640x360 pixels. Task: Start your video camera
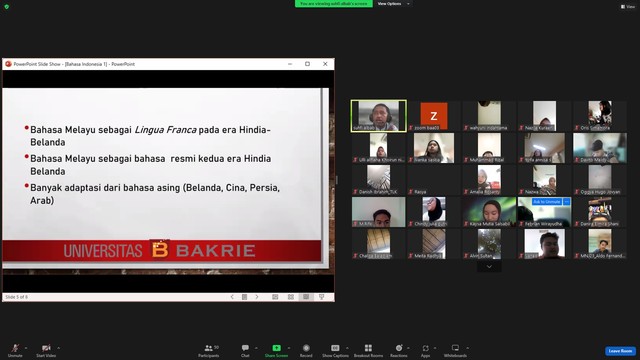[46, 350]
